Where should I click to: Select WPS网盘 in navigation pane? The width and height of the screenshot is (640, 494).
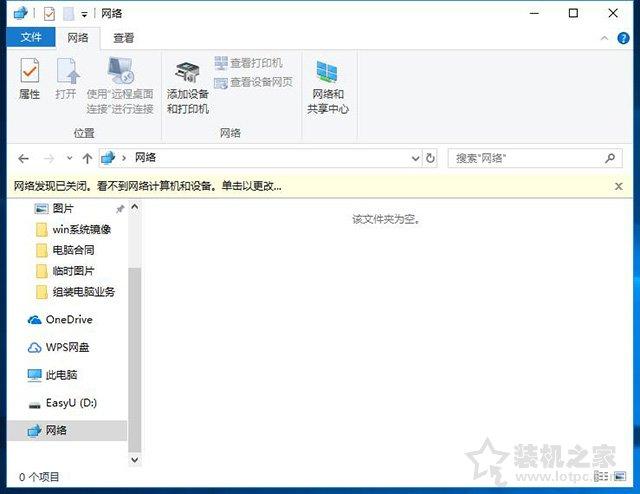pyautogui.click(x=58, y=347)
